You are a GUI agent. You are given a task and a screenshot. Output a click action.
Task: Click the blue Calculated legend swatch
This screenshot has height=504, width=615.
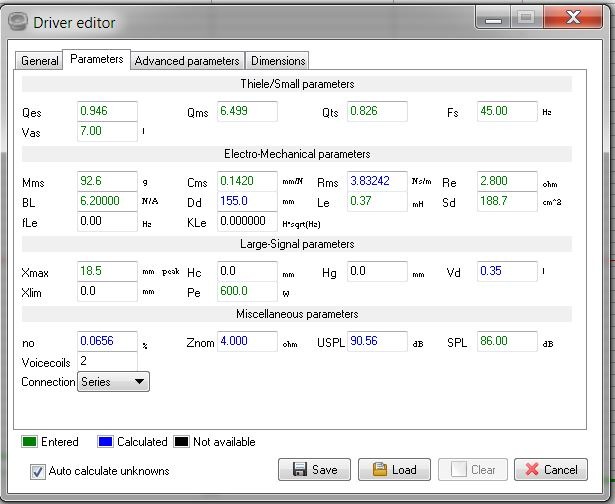click(105, 442)
